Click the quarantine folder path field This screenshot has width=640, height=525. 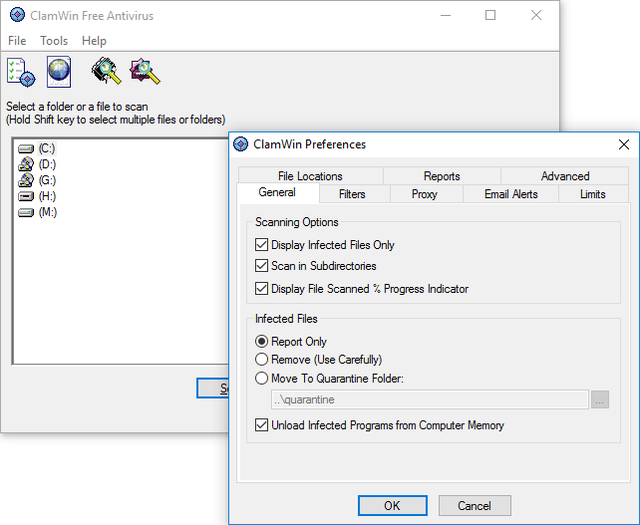[x=429, y=400]
